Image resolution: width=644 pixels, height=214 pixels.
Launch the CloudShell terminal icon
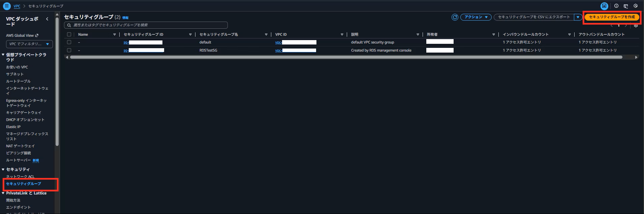[x=626, y=6]
